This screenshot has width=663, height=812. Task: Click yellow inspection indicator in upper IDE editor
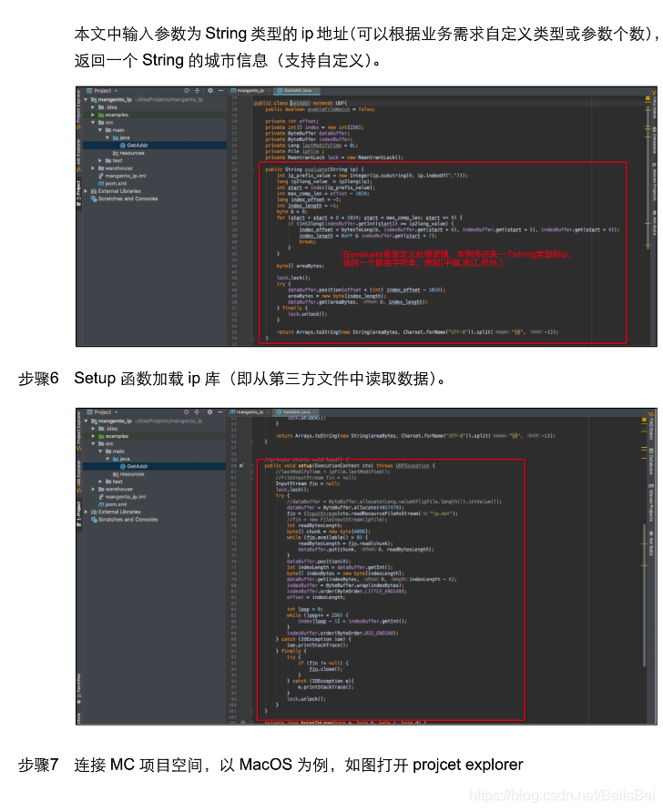(648, 98)
